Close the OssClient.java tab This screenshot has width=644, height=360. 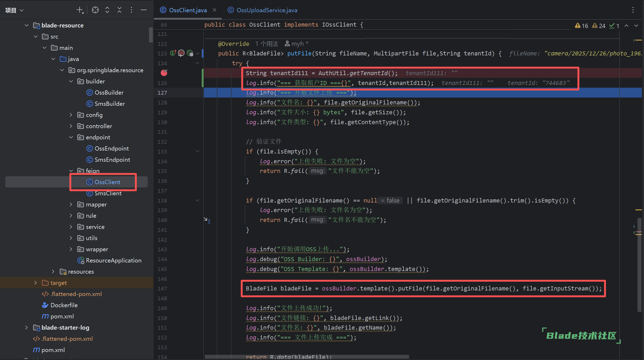pyautogui.click(x=214, y=10)
